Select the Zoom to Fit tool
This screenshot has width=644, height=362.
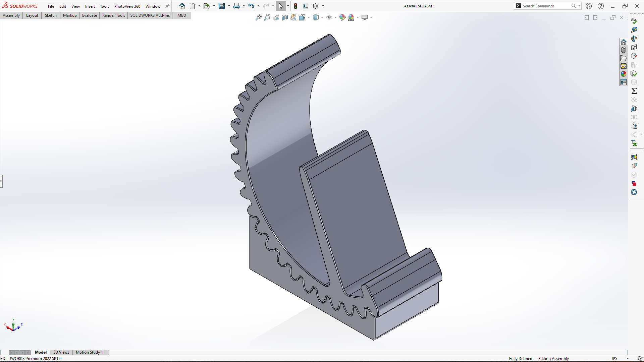click(x=258, y=17)
